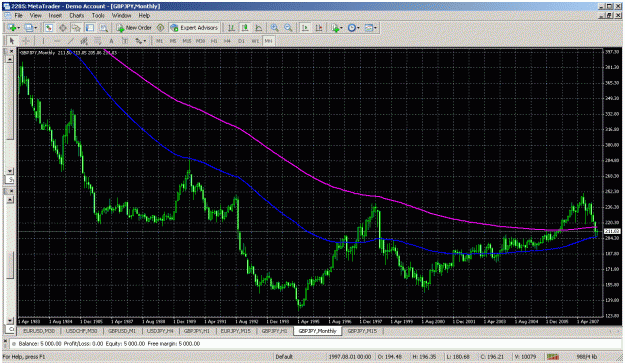Switch to M30 timeframe

(200, 41)
